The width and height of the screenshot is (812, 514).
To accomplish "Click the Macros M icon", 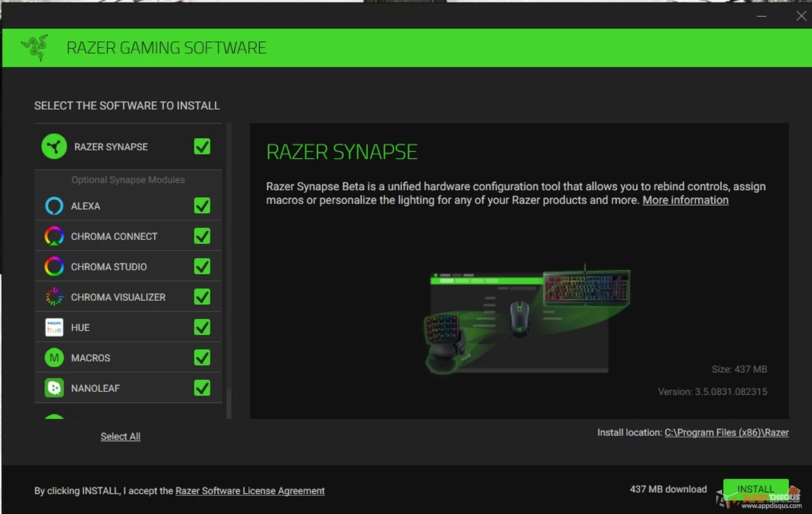I will (x=54, y=358).
